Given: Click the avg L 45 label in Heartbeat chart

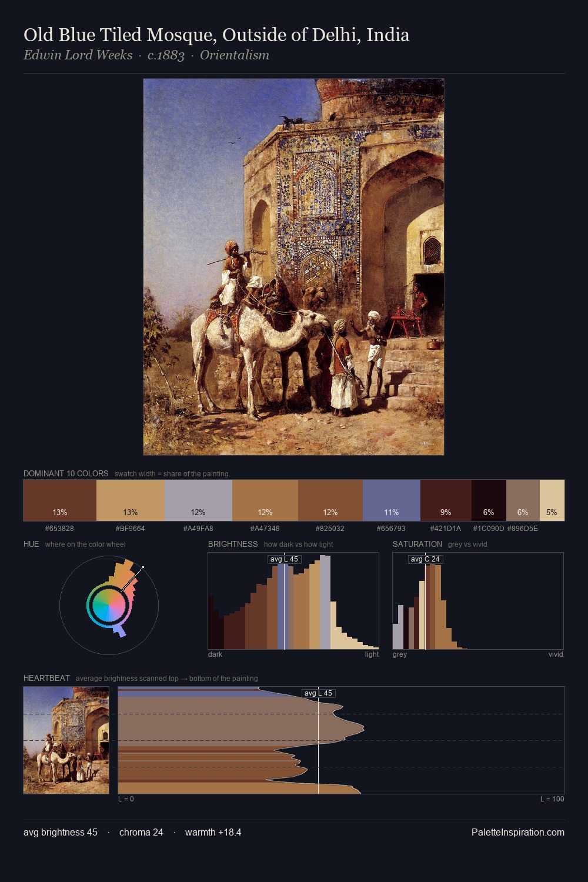Looking at the screenshot, I should click(318, 693).
